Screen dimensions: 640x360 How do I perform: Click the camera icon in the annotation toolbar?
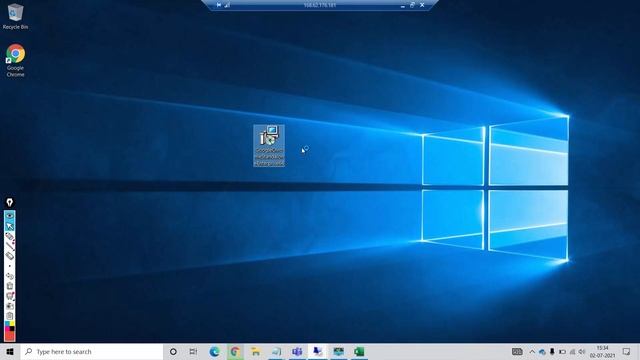coord(9,306)
